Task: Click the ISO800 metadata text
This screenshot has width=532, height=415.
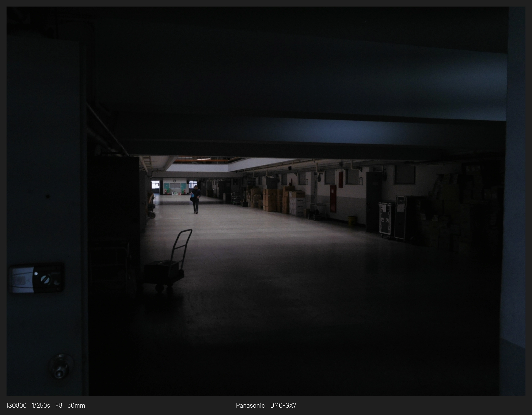Action: pyautogui.click(x=16, y=405)
